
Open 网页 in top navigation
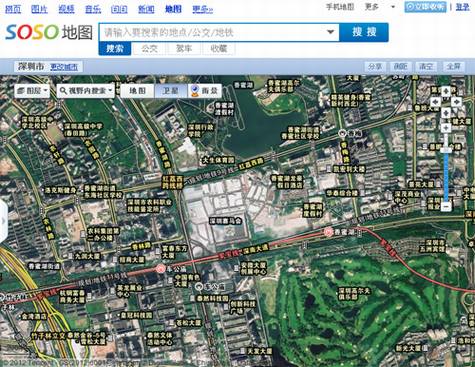click(x=13, y=9)
